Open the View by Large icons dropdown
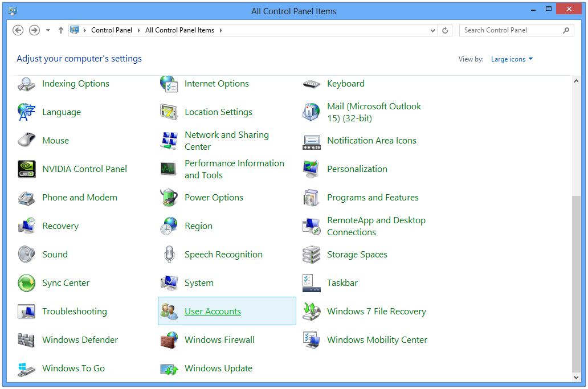 pyautogui.click(x=512, y=59)
